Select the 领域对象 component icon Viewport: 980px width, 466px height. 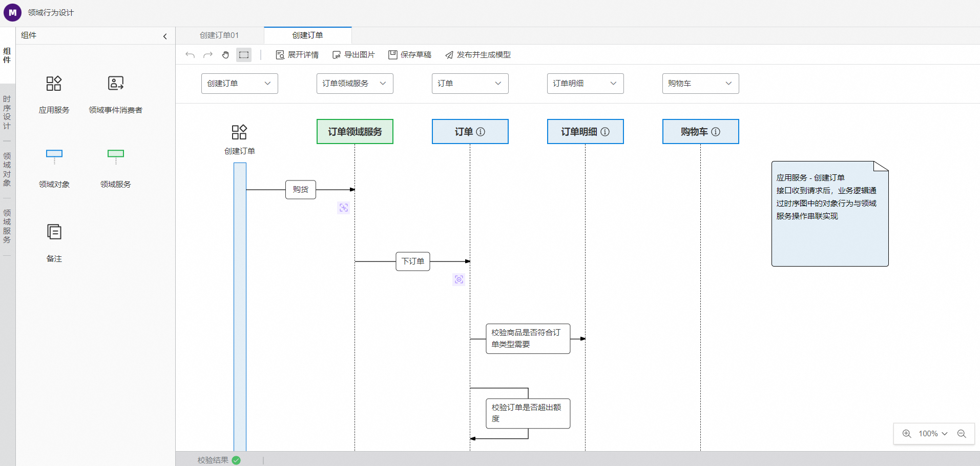(54, 157)
